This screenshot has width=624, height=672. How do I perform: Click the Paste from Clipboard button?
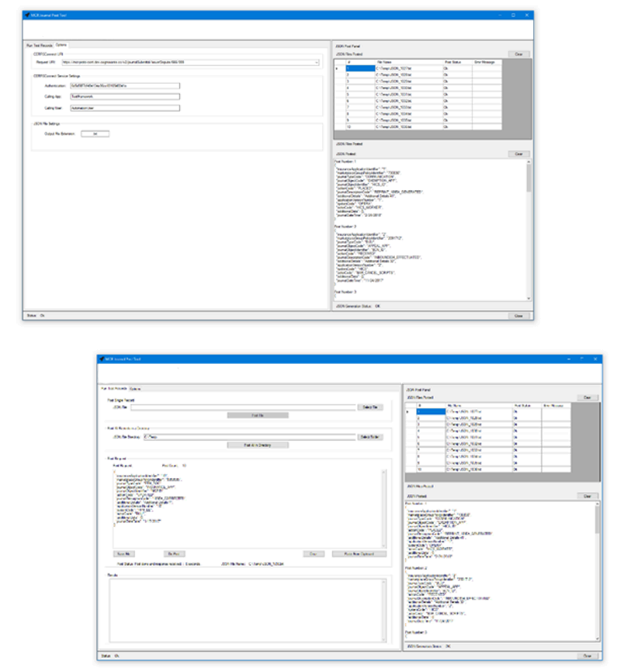click(359, 553)
